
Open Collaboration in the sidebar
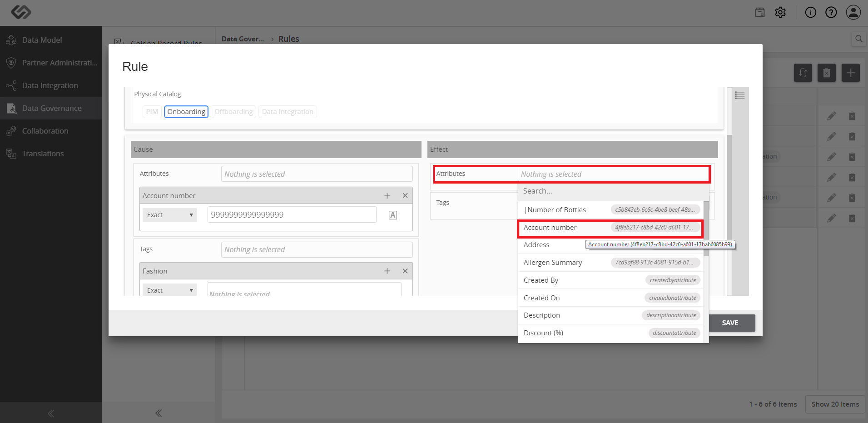(x=51, y=131)
